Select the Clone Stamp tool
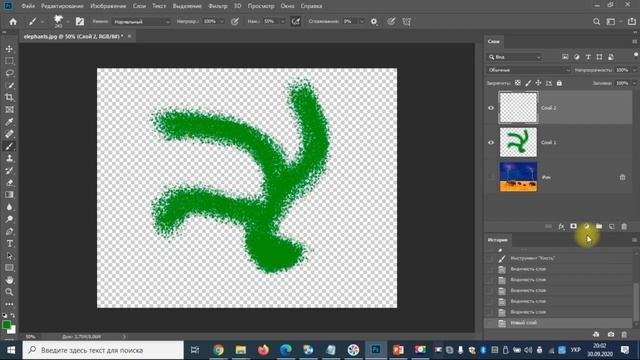 [x=9, y=158]
